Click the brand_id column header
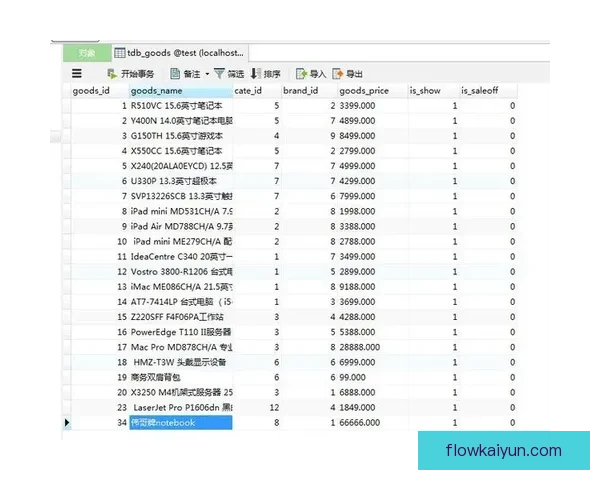The image size is (600, 480). pos(309,91)
